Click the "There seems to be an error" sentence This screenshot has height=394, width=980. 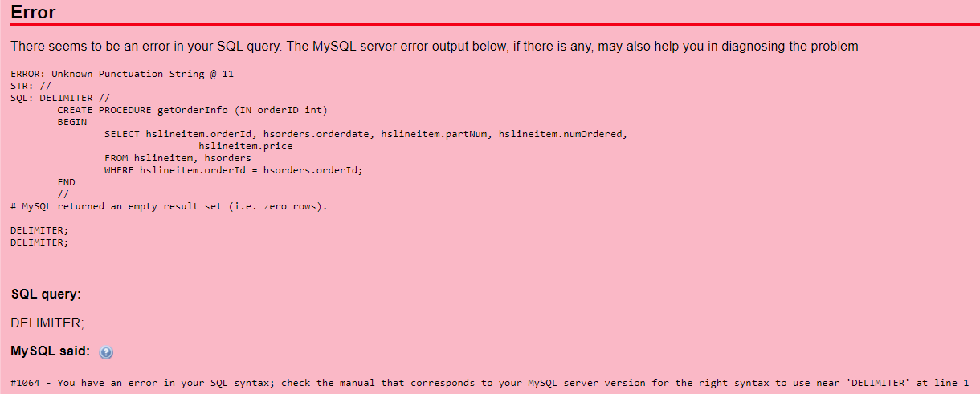pyautogui.click(x=434, y=47)
